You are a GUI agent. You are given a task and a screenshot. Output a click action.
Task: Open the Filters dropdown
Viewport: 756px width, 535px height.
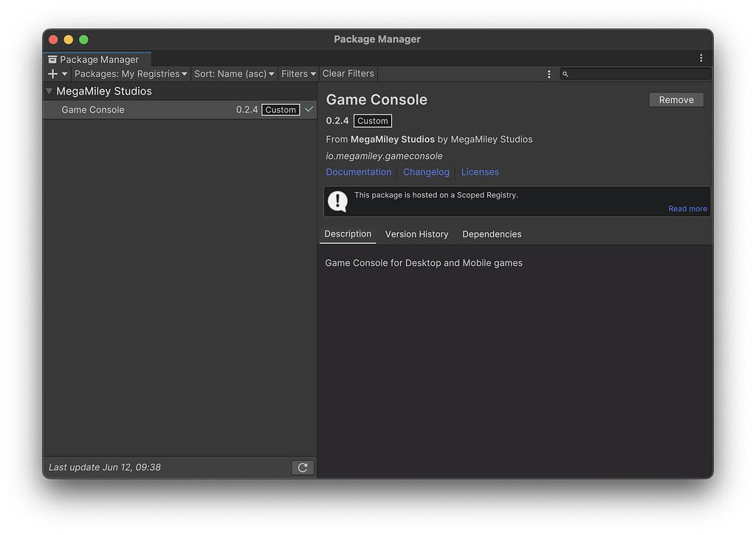(298, 74)
